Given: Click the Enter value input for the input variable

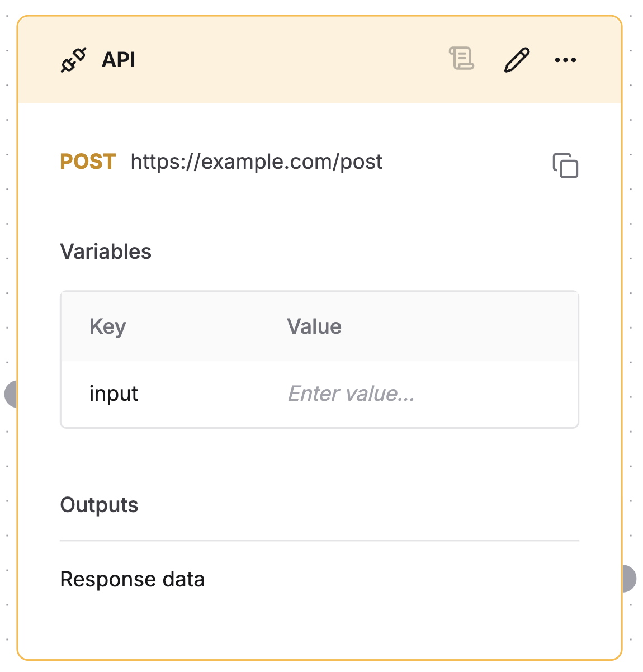Looking at the screenshot, I should [x=351, y=394].
